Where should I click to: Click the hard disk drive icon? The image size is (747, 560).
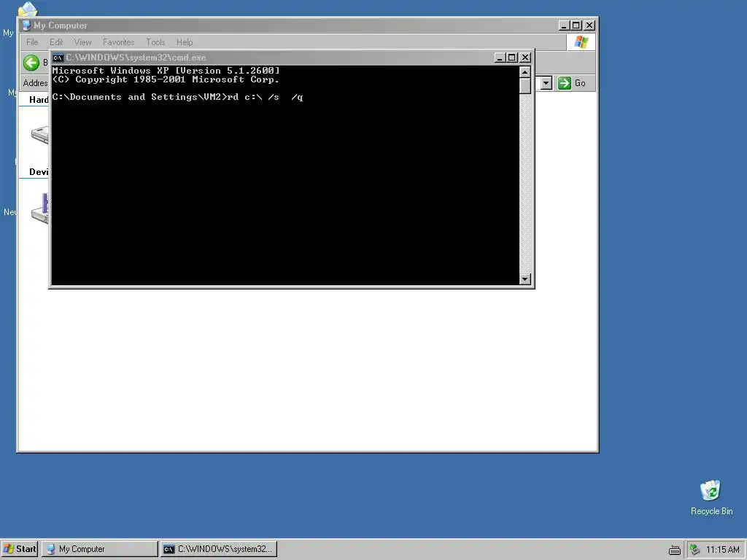tap(40, 134)
